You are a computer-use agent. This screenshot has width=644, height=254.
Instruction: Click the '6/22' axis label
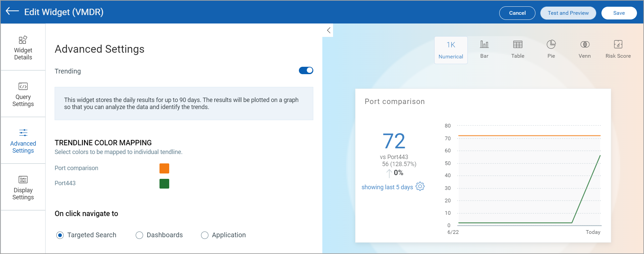pyautogui.click(x=453, y=232)
